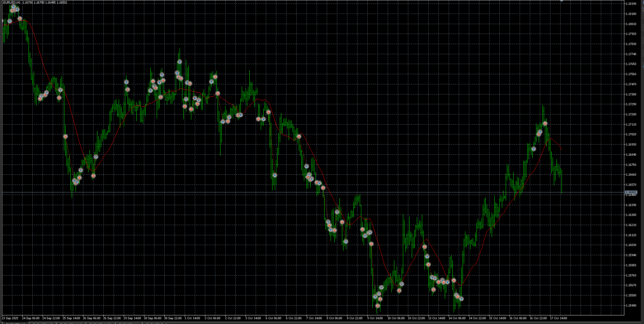This screenshot has height=324, width=644.
Task: Click the 3 Oct 14:00 time axis label
Action: tap(253, 318)
